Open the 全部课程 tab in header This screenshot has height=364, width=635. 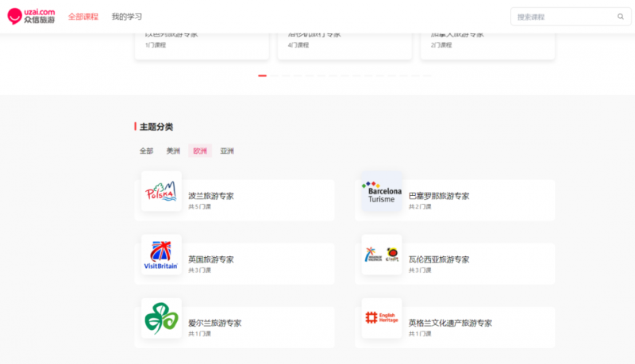point(83,17)
